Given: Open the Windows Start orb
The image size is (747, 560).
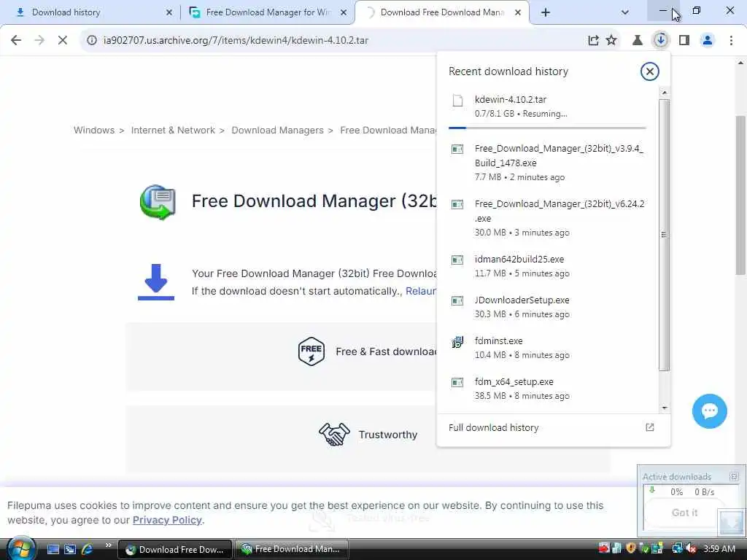Looking at the screenshot, I should 20,548.
